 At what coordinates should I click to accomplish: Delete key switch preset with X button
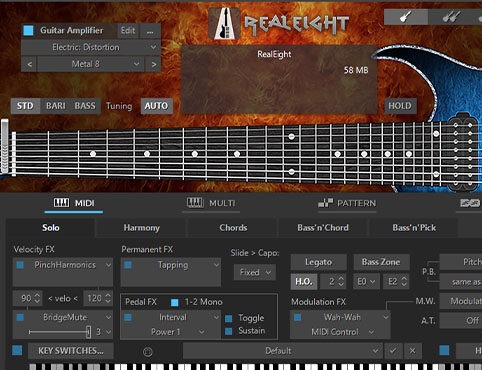(x=412, y=351)
